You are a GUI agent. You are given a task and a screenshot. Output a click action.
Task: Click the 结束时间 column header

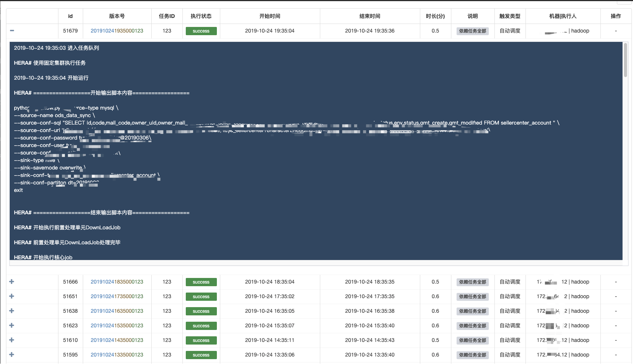click(370, 16)
